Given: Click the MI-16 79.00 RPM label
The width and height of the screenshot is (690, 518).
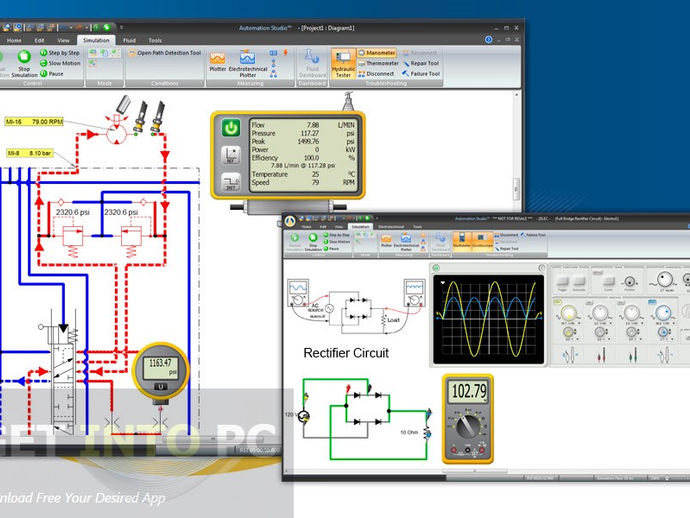Looking at the screenshot, I should (34, 121).
